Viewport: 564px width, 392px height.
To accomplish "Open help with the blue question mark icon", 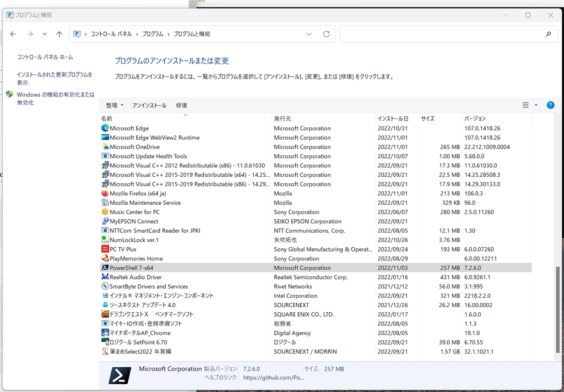I will tap(550, 105).
